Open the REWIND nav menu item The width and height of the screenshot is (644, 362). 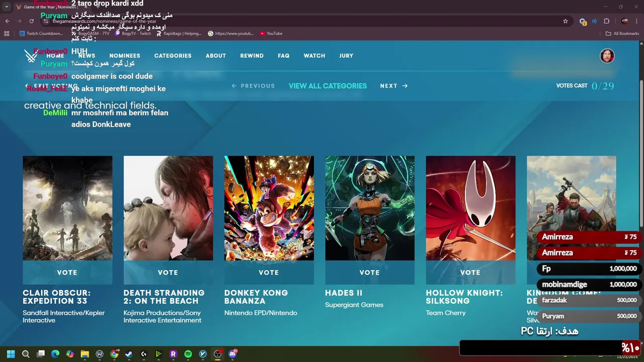pyautogui.click(x=252, y=56)
